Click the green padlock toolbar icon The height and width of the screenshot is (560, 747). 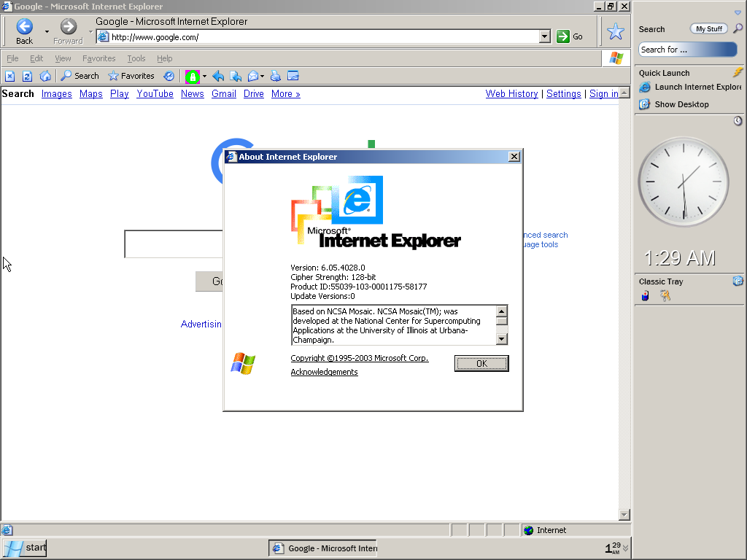(x=193, y=76)
